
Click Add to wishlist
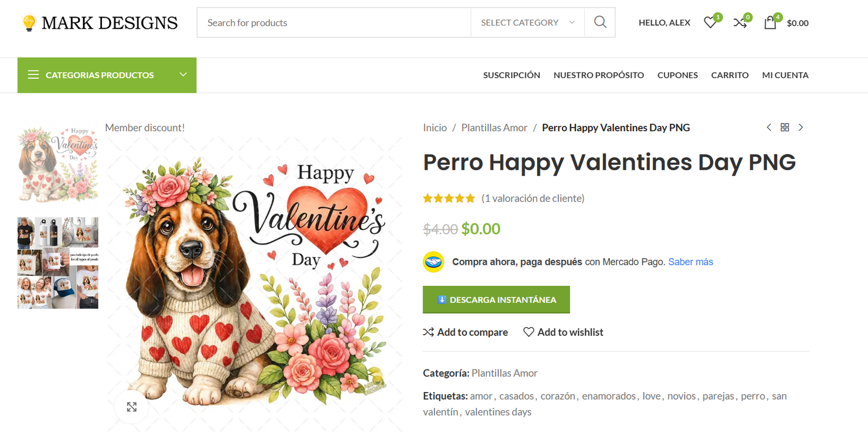pyautogui.click(x=563, y=332)
